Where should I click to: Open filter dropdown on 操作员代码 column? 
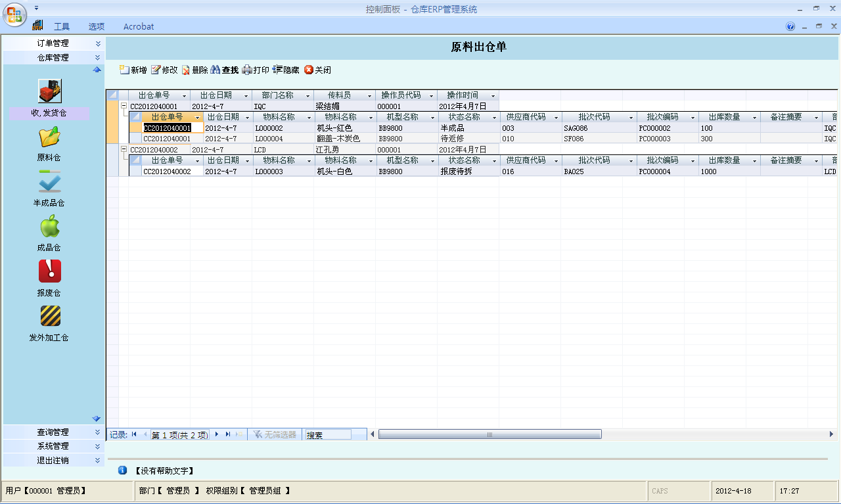tap(431, 96)
